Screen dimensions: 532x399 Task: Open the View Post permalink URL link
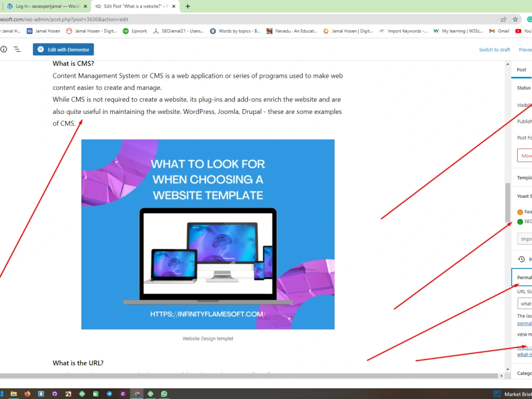(525, 351)
